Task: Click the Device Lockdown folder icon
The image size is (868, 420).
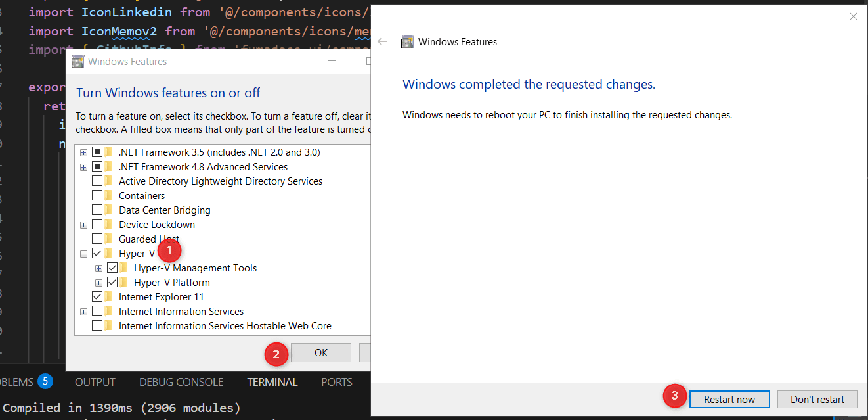Action: [x=109, y=225]
